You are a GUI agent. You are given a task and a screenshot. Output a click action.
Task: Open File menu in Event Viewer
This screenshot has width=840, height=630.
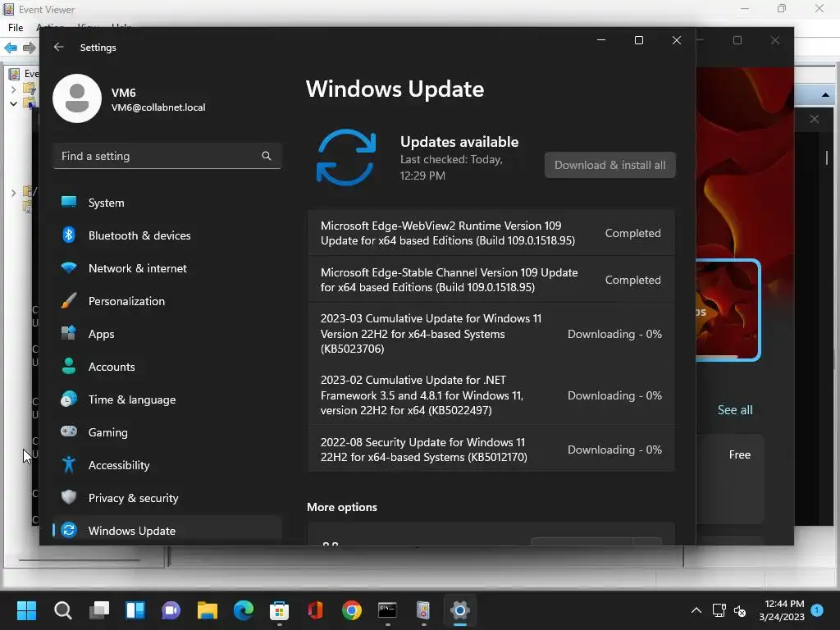[x=16, y=27]
